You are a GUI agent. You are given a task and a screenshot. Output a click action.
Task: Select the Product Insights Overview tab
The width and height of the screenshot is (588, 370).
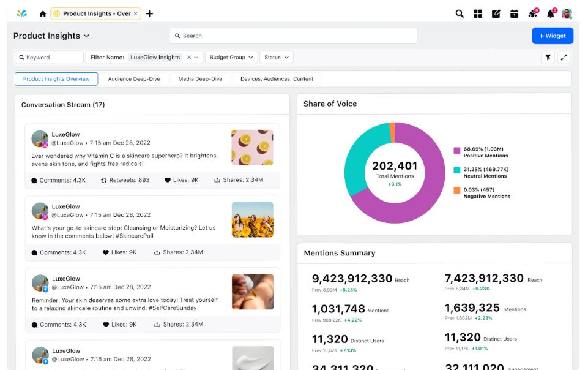tap(56, 79)
